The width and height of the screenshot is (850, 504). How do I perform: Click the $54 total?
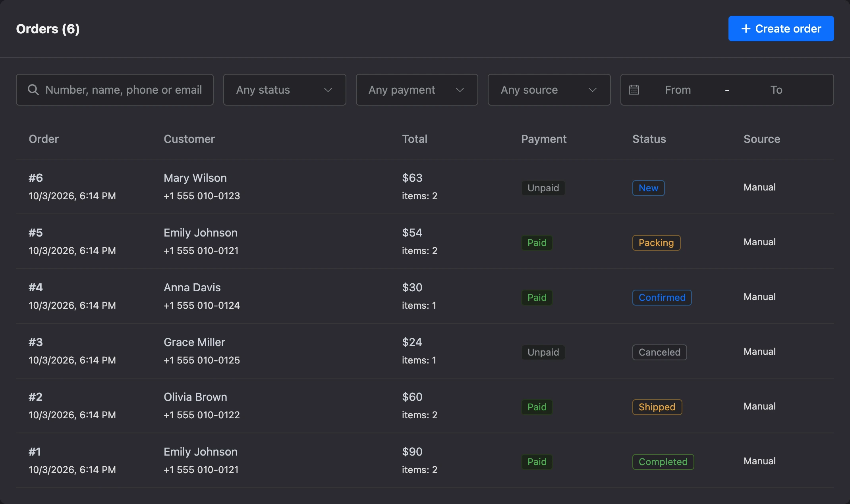(x=412, y=233)
